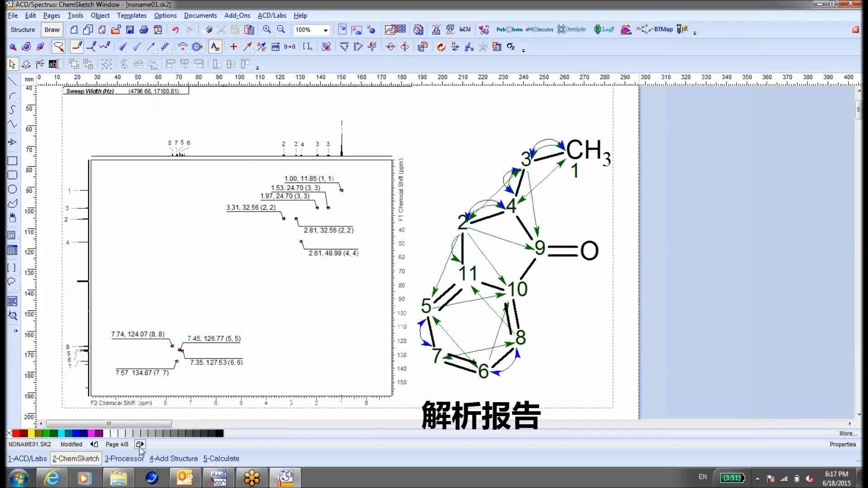Click More... in the color palette

coord(848,433)
